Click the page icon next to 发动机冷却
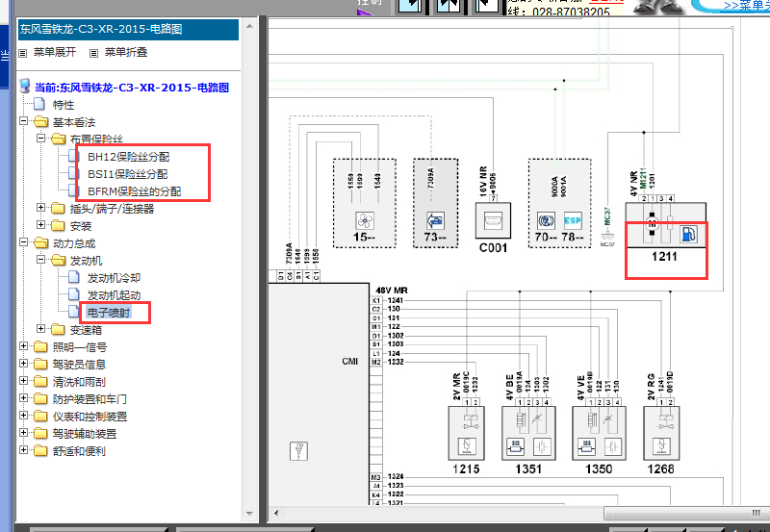The image size is (770, 532). tap(74, 277)
